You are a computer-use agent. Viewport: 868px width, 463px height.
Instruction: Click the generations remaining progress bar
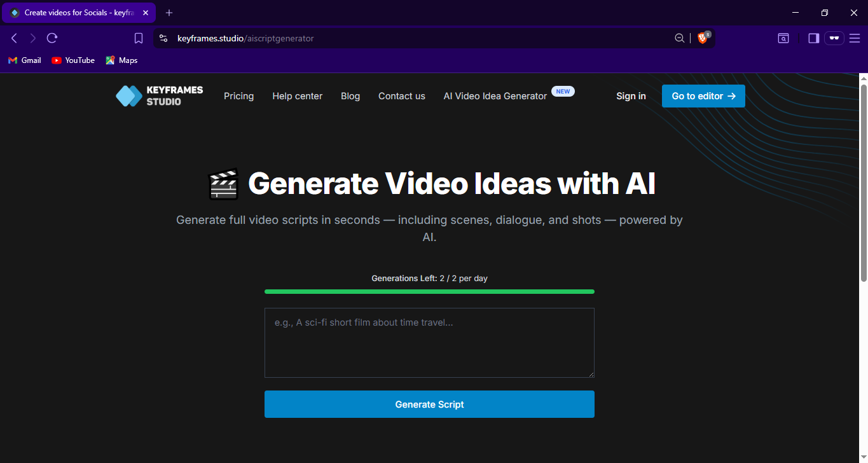[x=429, y=291]
